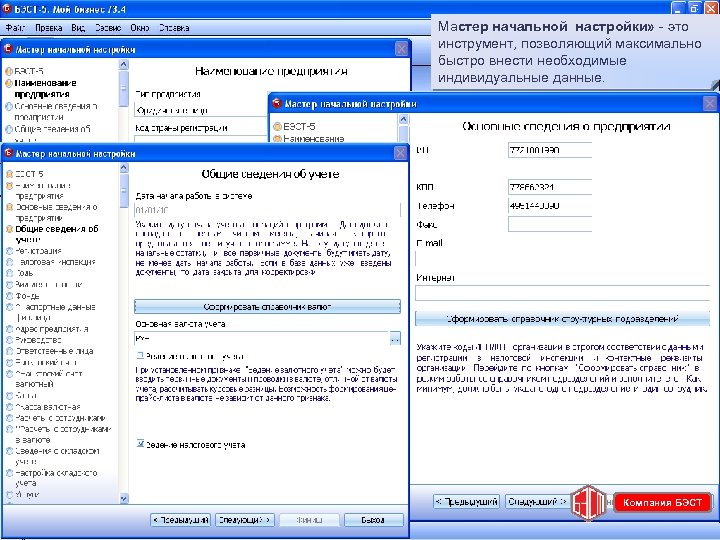The image size is (720, 540).
Task: Click the Код страны регистрации field
Action: click(x=201, y=140)
